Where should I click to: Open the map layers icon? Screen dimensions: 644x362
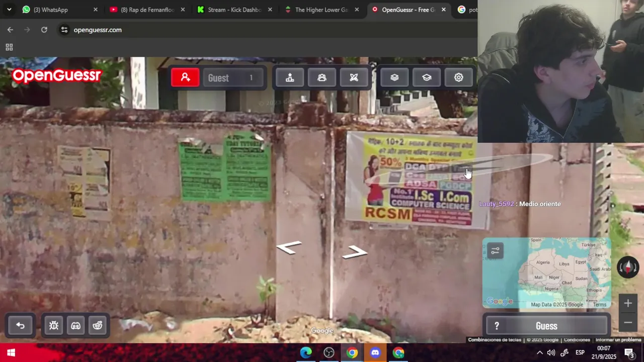click(x=394, y=77)
